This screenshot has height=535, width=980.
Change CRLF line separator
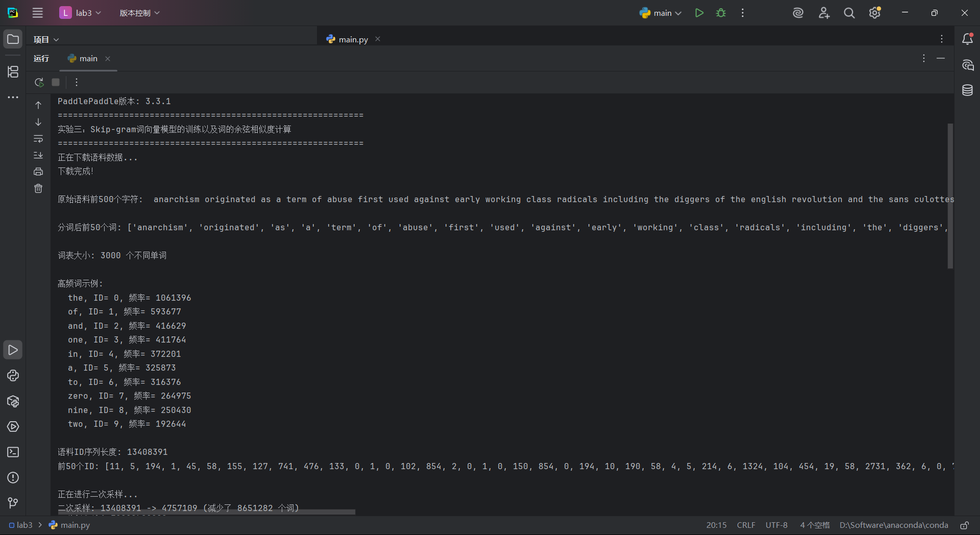click(x=746, y=525)
